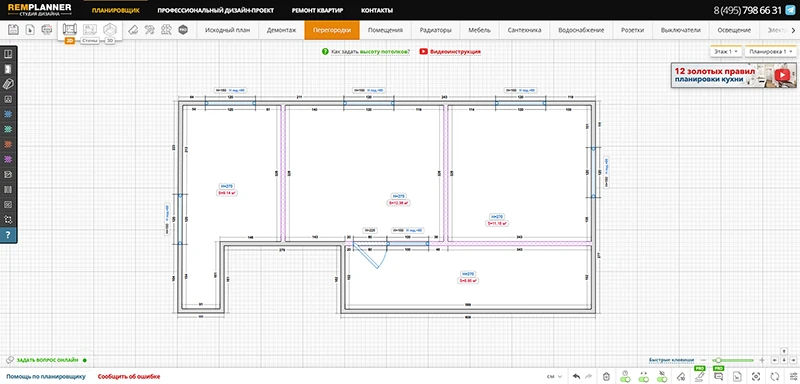Select the Перегородки tab
This screenshot has width=800, height=384.
332,30
